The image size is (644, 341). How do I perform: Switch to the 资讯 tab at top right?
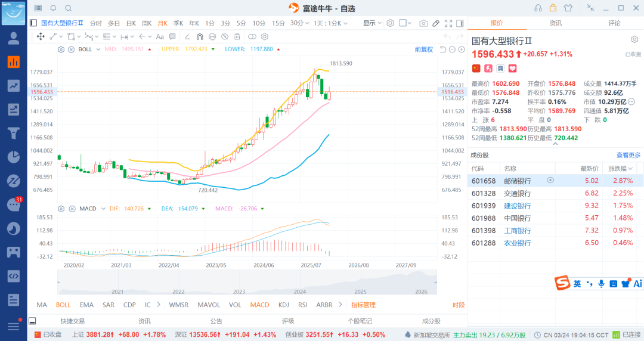pos(555,23)
